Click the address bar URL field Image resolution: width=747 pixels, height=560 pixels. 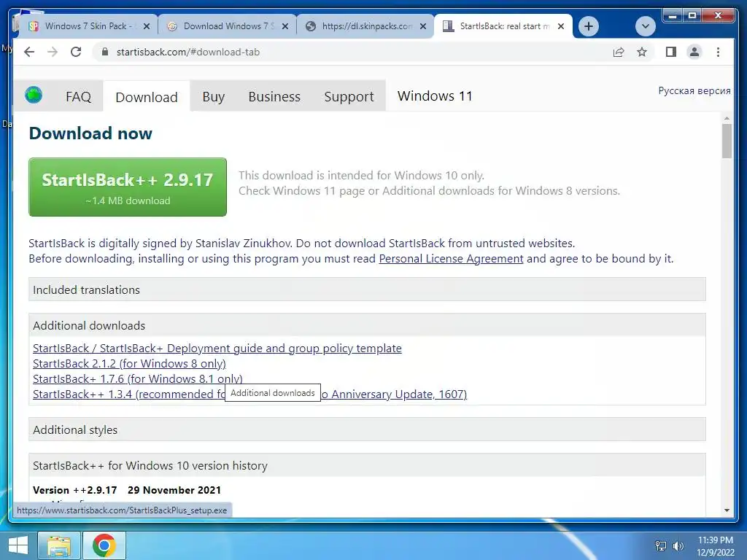(x=352, y=52)
